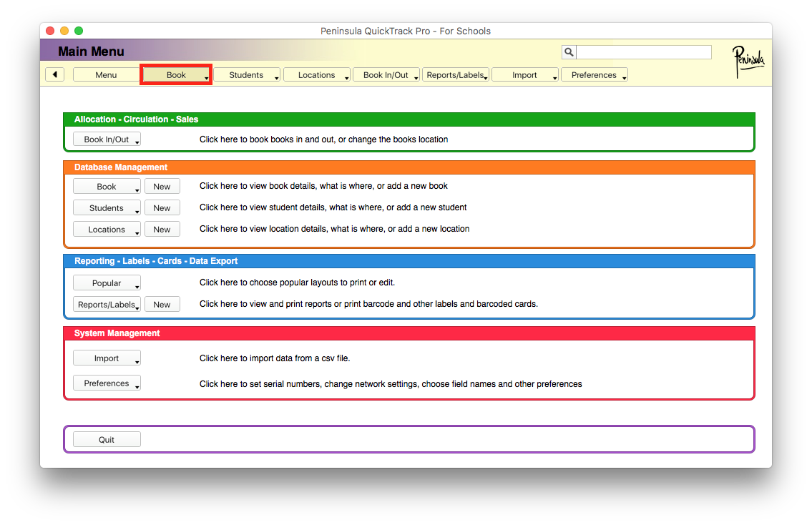Click the Locations button in Database Management
The height and width of the screenshot is (525, 812).
107,230
